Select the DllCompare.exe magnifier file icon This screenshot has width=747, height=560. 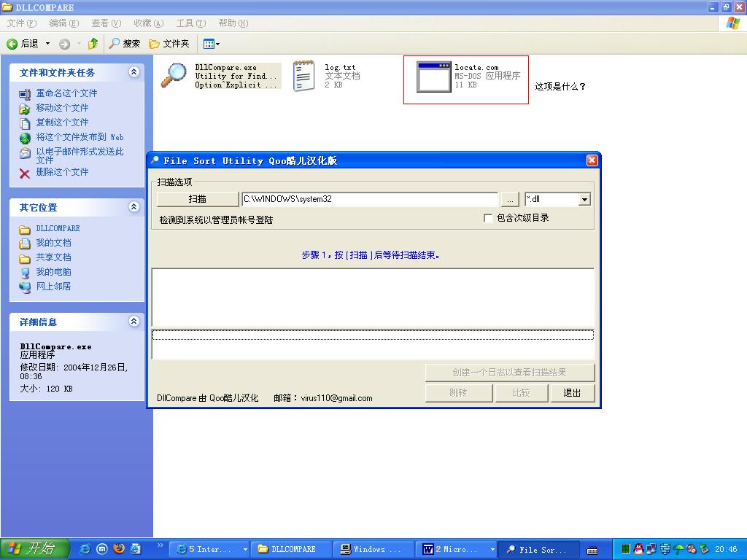[174, 76]
